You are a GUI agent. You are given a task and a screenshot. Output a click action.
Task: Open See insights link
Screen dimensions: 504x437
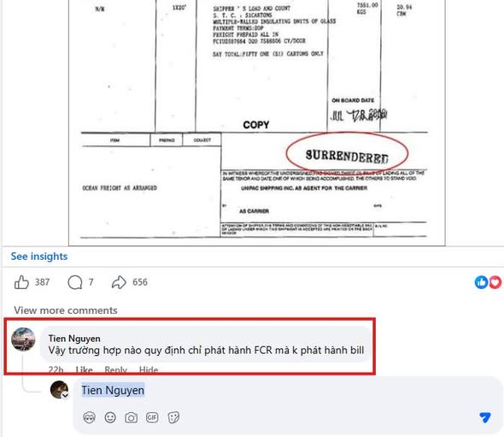[x=39, y=257]
